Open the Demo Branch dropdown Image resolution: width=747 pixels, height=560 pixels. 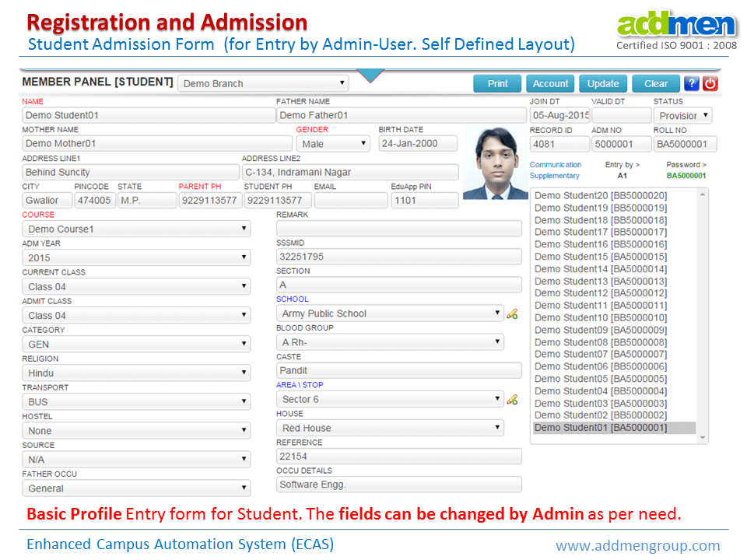(263, 83)
